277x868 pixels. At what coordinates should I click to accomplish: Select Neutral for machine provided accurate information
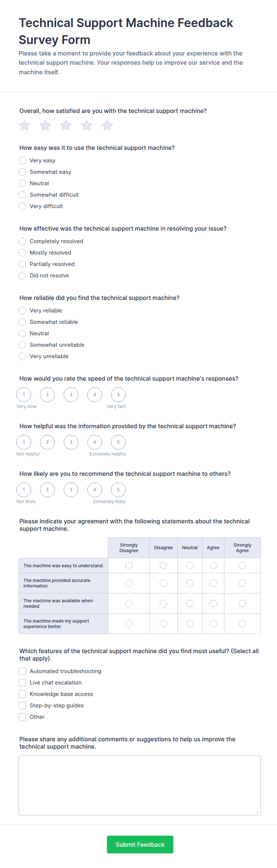190,583
